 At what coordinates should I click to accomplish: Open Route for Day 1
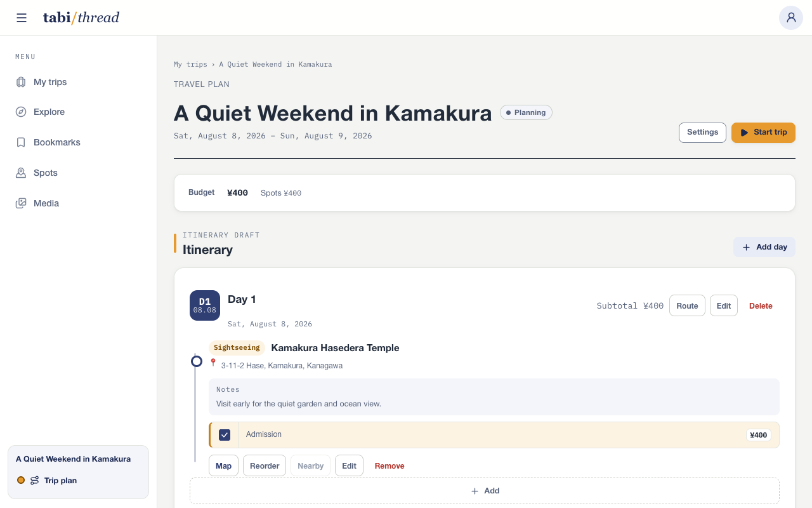coord(687,305)
